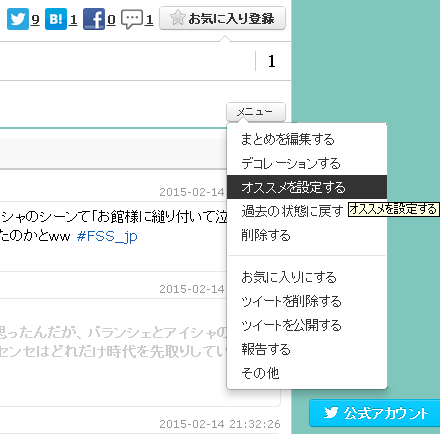Open the Hatena bookmark count 1

tap(74, 20)
